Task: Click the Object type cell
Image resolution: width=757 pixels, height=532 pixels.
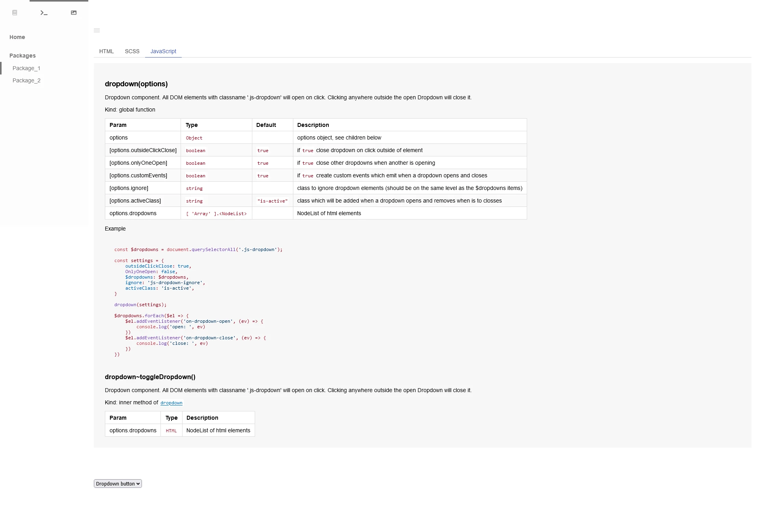Action: point(216,138)
